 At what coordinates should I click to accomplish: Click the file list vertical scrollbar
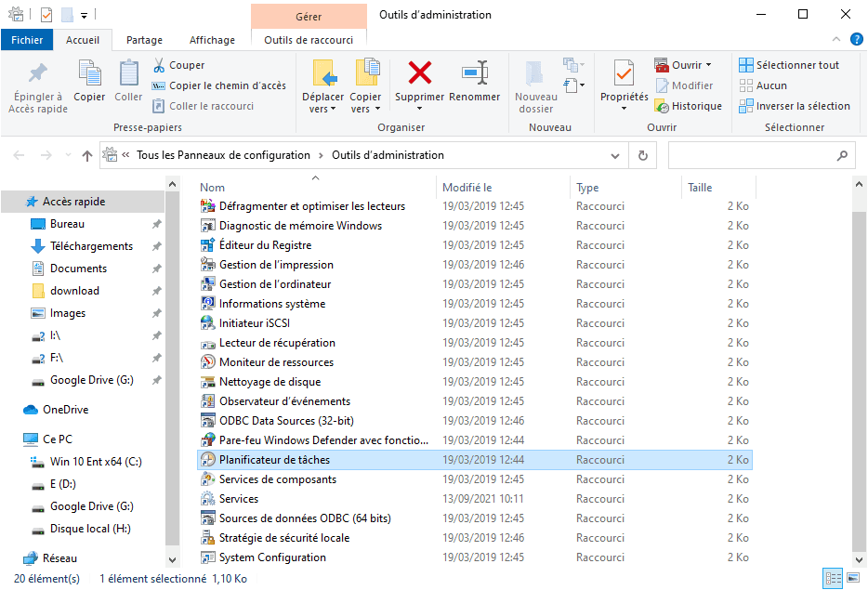(859, 382)
